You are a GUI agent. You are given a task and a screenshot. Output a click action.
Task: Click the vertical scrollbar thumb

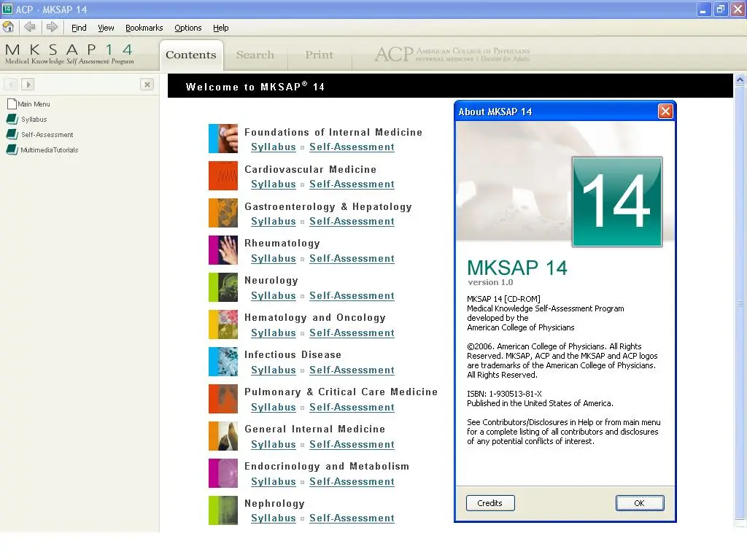(x=740, y=303)
